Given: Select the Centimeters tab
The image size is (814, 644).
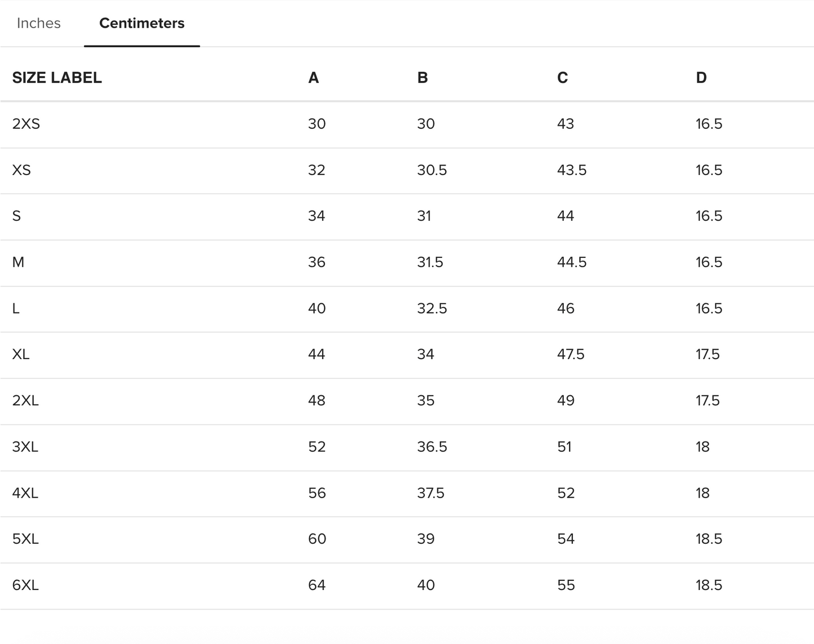Looking at the screenshot, I should pyautogui.click(x=141, y=23).
